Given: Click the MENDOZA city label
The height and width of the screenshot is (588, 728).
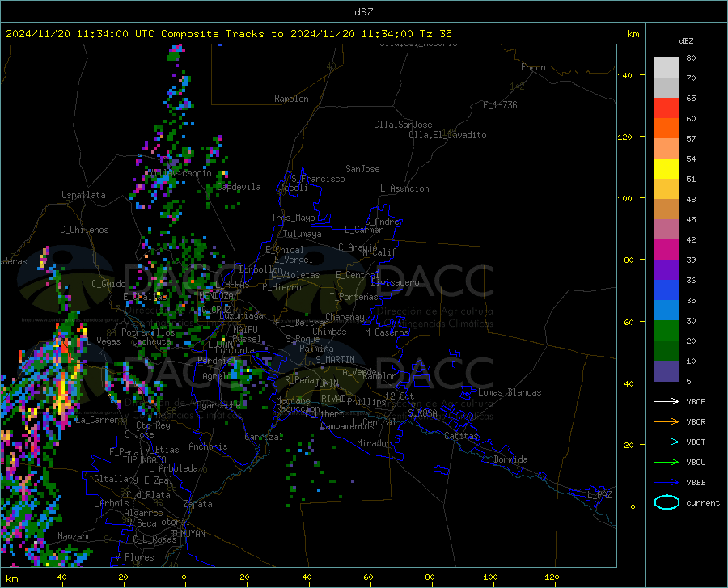Looking at the screenshot, I should click(x=216, y=296).
